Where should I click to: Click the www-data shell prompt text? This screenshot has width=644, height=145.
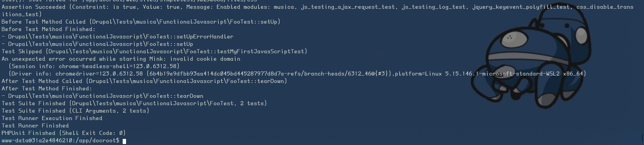(60, 141)
